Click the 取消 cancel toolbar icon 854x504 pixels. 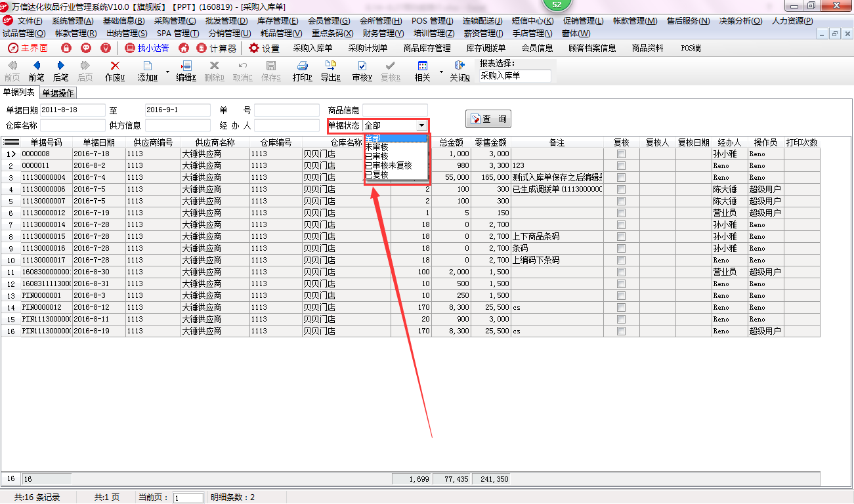click(x=242, y=71)
